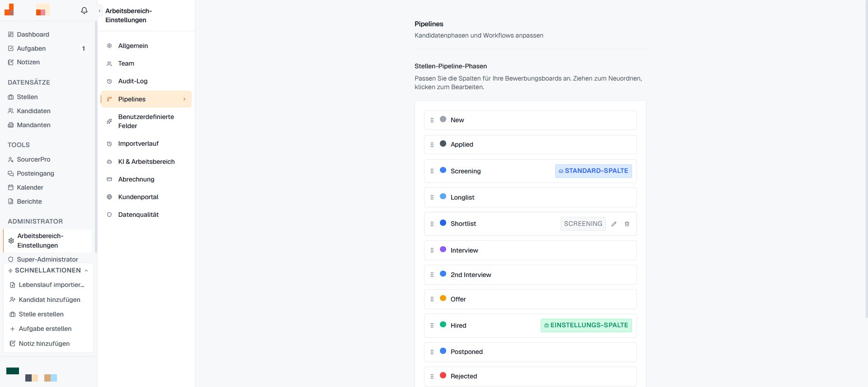Screen dimensions: 868x387
Task: Click Kandidat hinzufügen quick action
Action: click(x=48, y=300)
